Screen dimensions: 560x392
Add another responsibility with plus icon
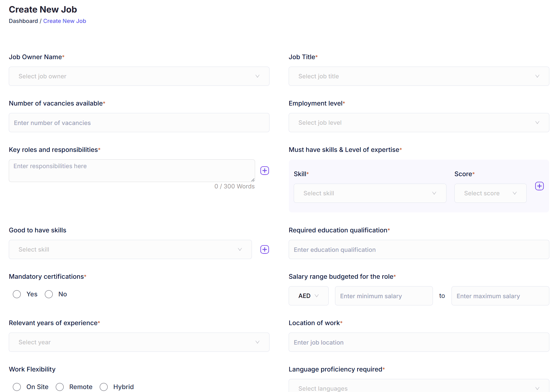264,171
